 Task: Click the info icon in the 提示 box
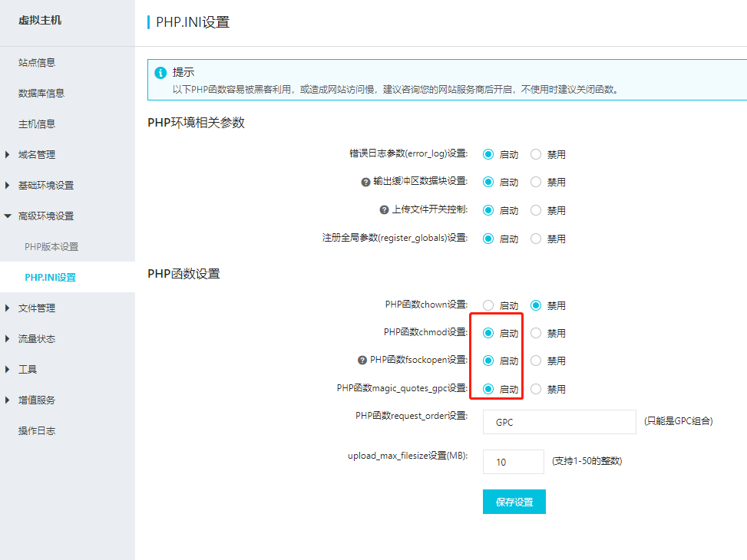[x=160, y=72]
